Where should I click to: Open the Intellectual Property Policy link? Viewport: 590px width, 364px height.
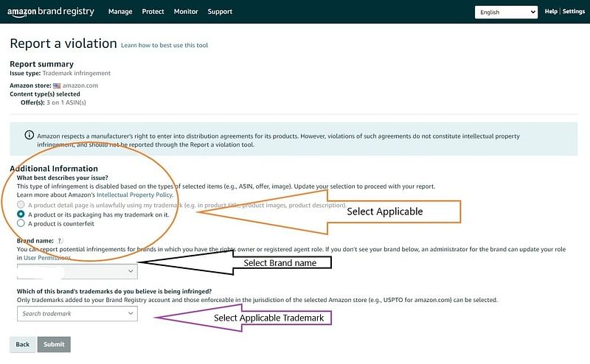[135, 195]
